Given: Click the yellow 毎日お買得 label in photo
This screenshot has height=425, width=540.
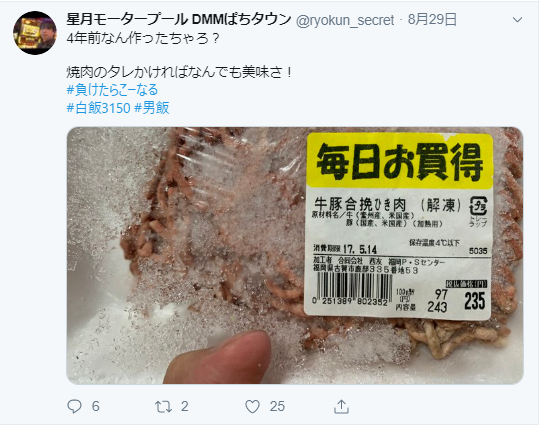Looking at the screenshot, I should click(x=399, y=161).
